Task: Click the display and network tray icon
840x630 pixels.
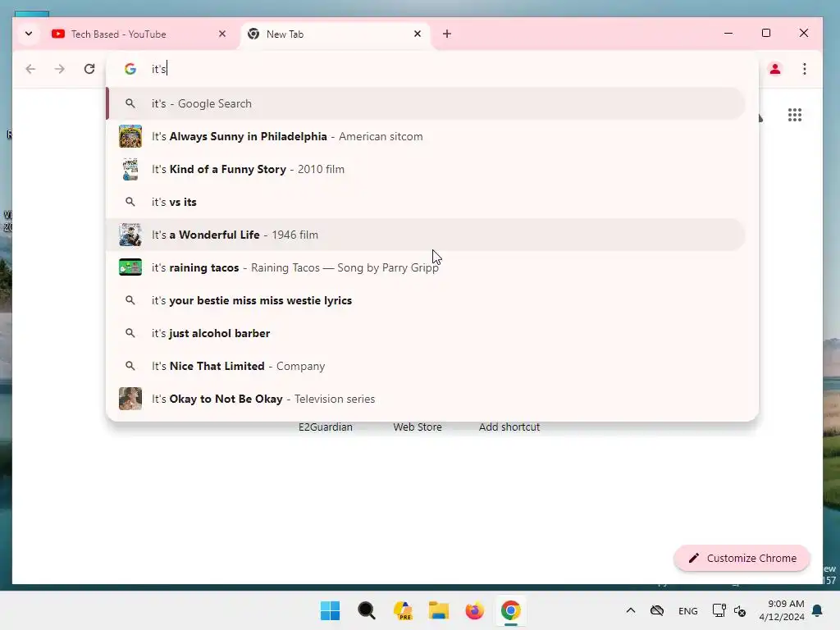Action: pos(719,610)
